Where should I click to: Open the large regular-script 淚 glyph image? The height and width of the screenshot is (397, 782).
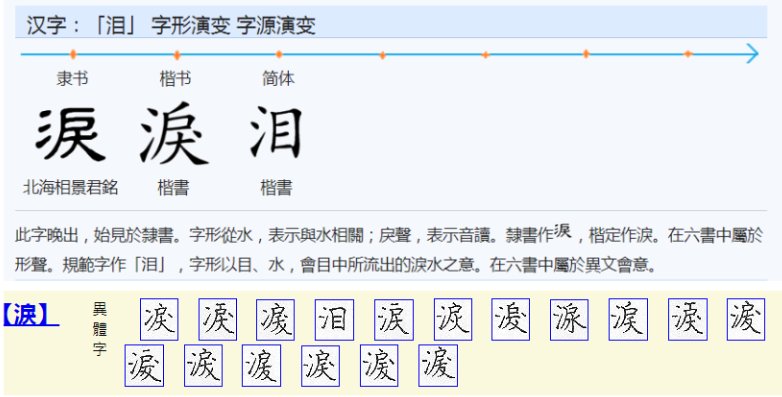point(174,133)
